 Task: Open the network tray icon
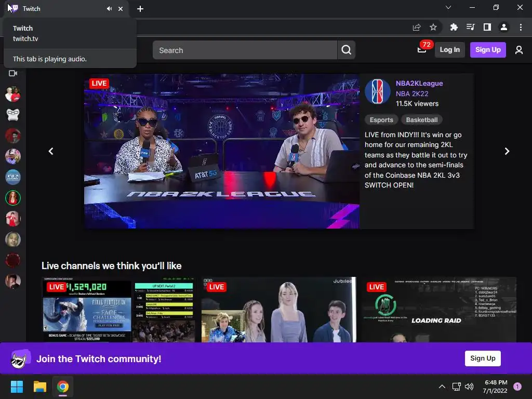pyautogui.click(x=456, y=387)
